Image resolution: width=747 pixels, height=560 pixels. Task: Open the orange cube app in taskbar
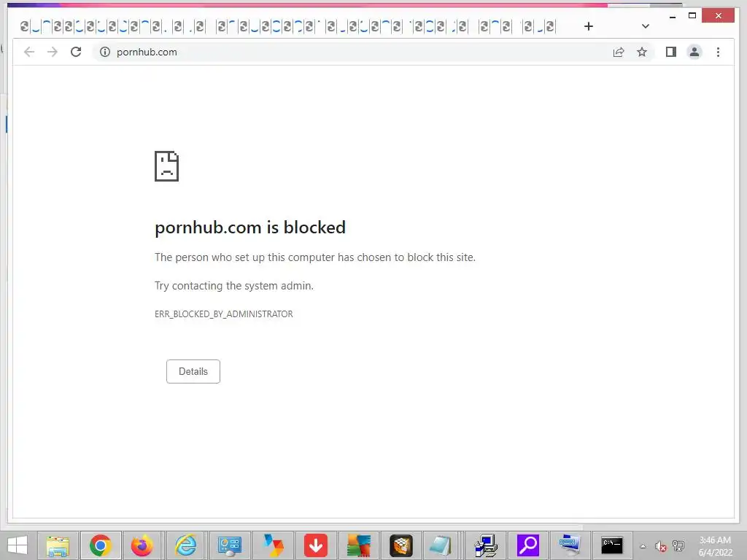click(401, 545)
